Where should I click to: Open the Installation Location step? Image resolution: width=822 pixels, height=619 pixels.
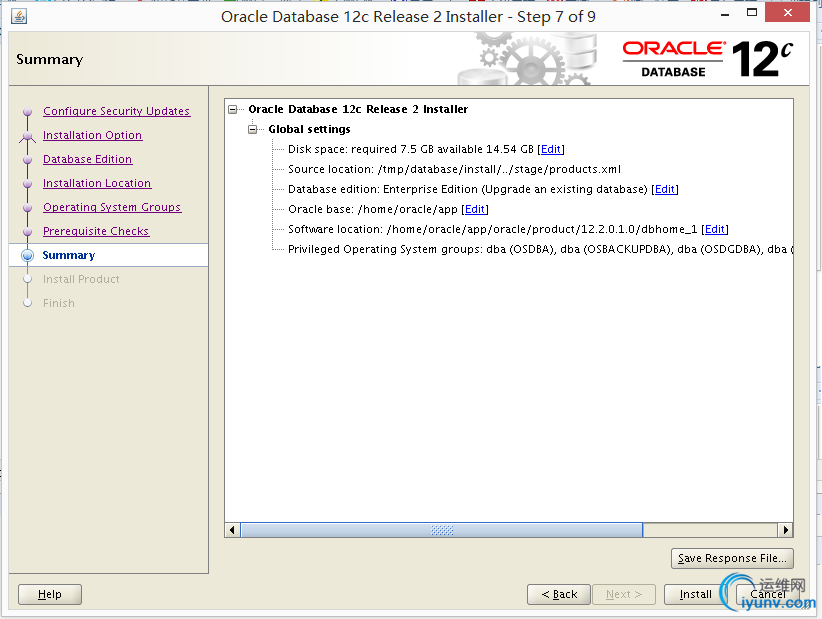[97, 183]
